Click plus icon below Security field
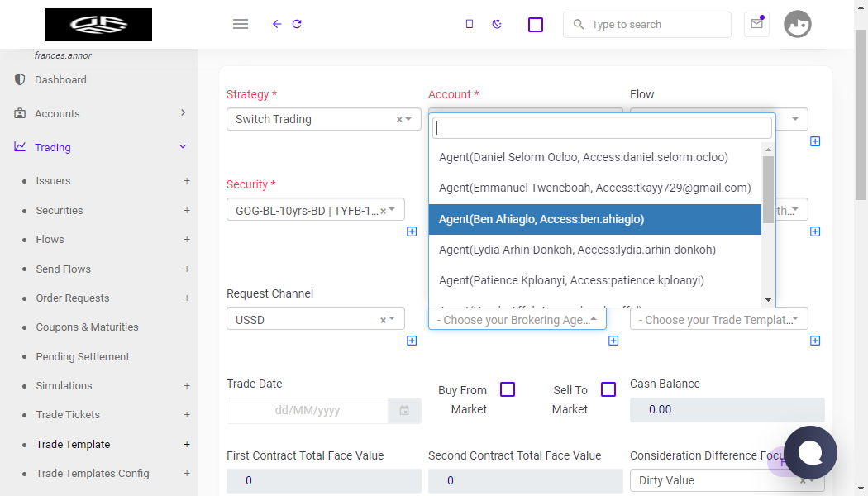The height and width of the screenshot is (496, 868). 412,231
